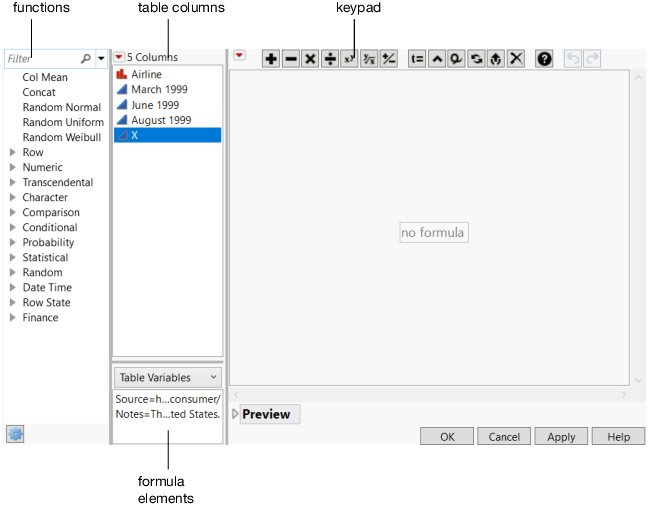
Task: Open the Table Variables dropdown
Action: click(x=167, y=377)
